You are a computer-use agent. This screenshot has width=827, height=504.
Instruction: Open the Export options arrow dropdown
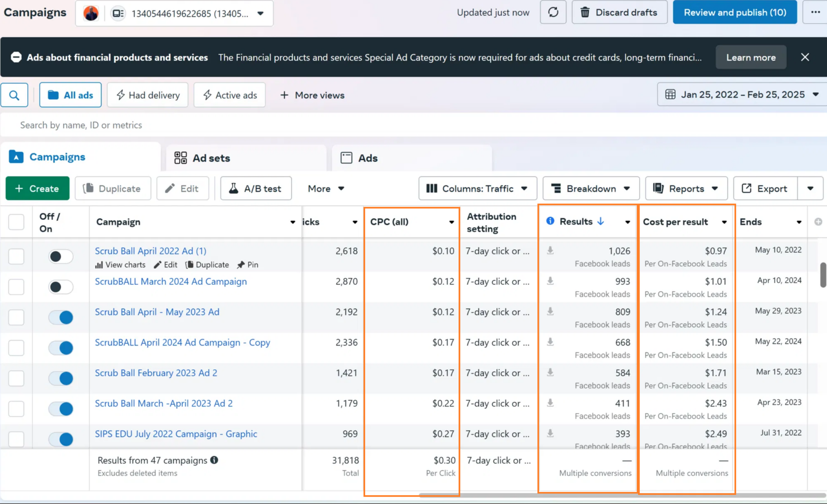pyautogui.click(x=810, y=189)
